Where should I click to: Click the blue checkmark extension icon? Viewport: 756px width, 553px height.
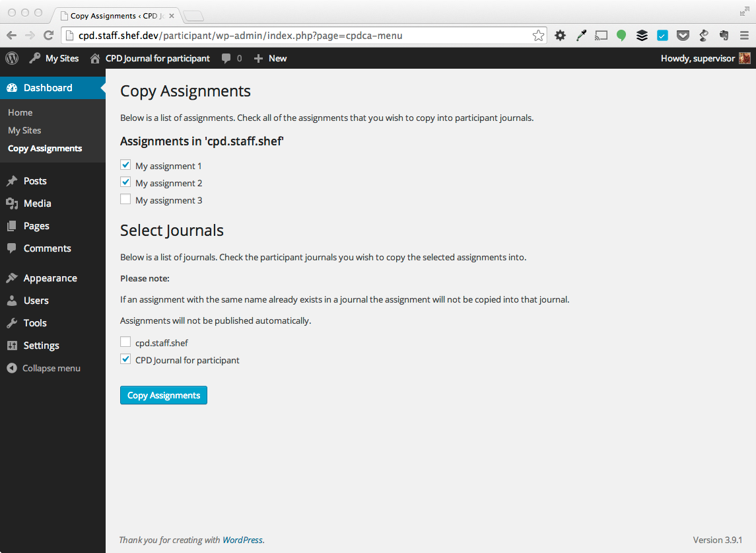[x=662, y=35]
